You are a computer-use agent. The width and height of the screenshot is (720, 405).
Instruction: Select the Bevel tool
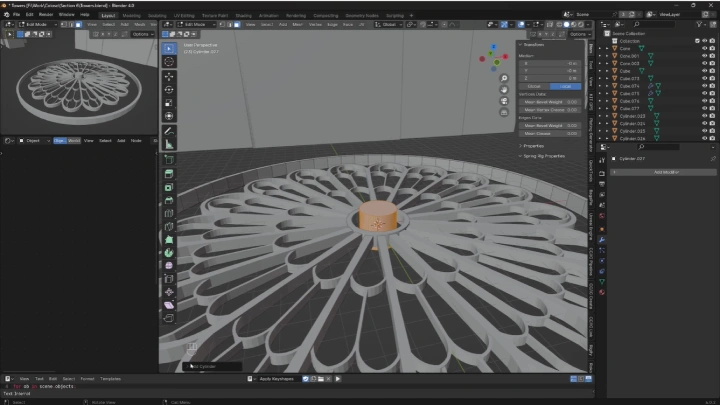pos(169,201)
